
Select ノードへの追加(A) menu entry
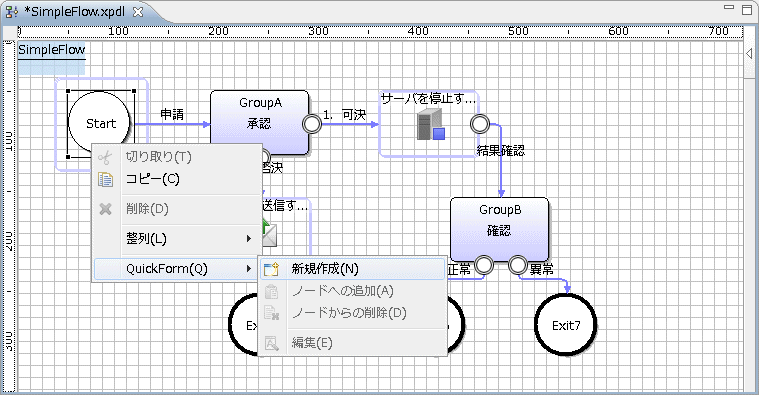click(352, 291)
